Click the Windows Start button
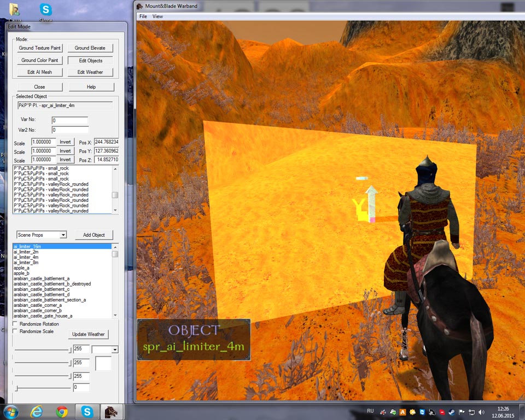Screen dimensions: 525x420 coord(11,411)
